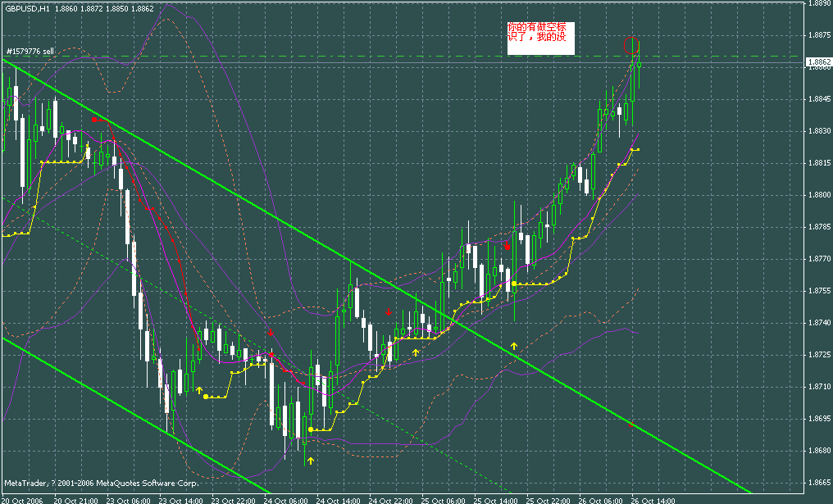
Task: Click the 1.8665 price axis label
Action: pyautogui.click(x=819, y=482)
